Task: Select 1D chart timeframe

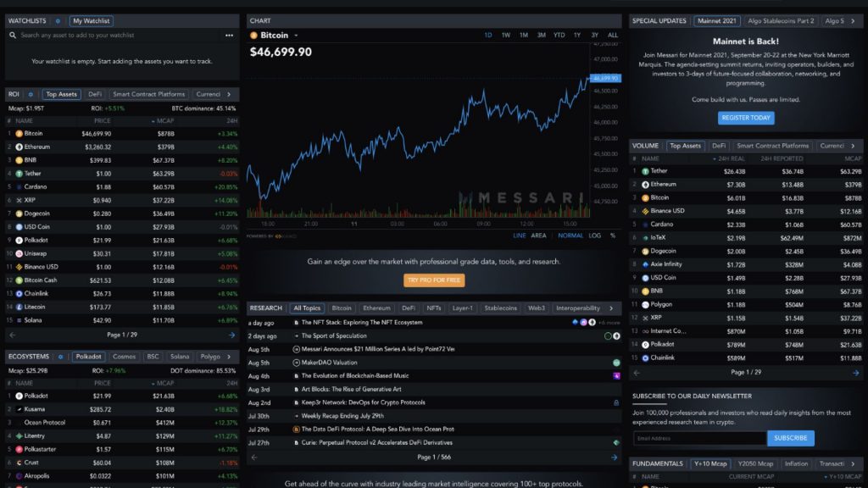Action: tap(487, 36)
